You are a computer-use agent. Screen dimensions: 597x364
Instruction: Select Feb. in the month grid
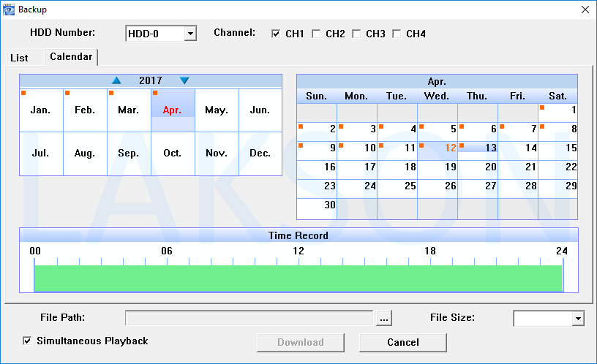point(85,110)
